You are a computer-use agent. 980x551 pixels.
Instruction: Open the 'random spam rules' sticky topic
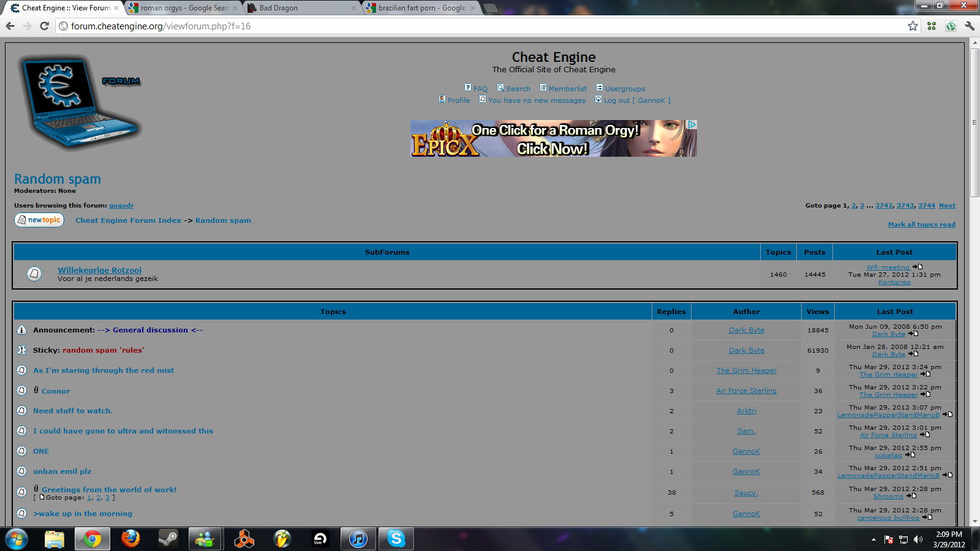point(103,350)
